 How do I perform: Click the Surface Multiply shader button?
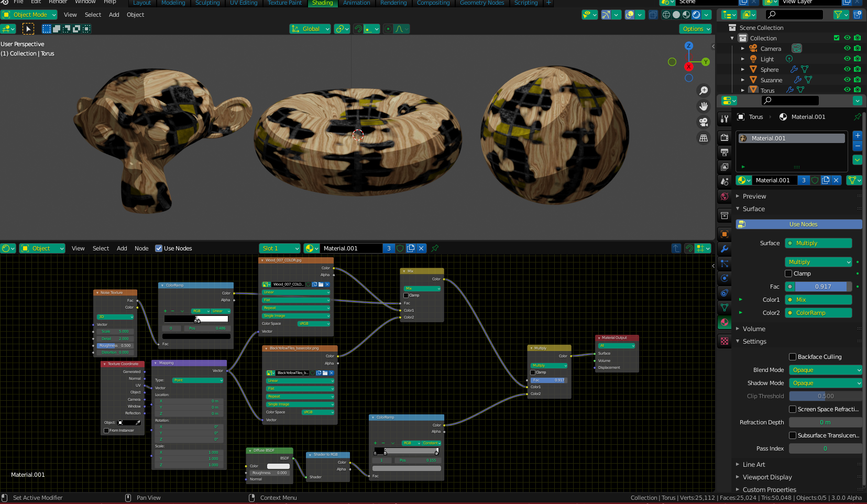tap(818, 243)
